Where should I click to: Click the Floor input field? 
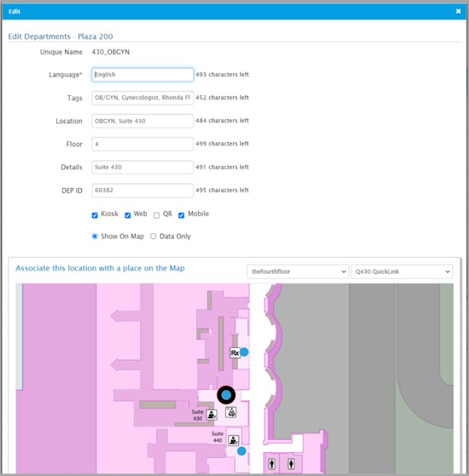click(143, 144)
